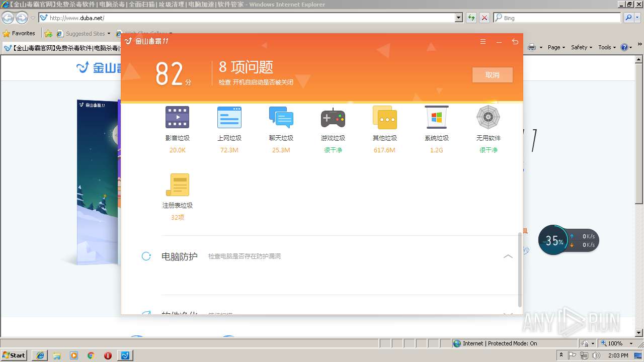
Task: Click the 其他垃圾 yellow icon
Action: (385, 117)
